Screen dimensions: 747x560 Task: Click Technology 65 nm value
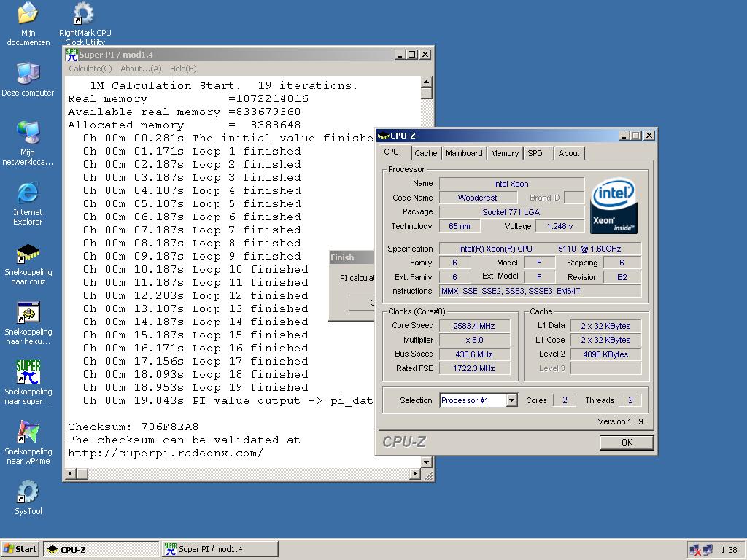460,226
